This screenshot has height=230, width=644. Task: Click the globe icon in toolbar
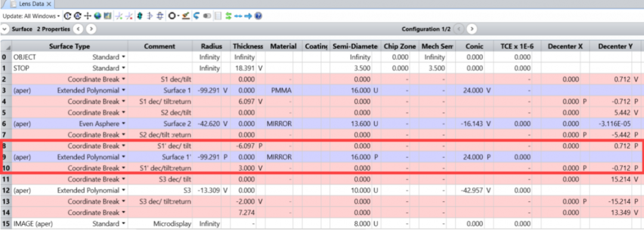[97, 16]
